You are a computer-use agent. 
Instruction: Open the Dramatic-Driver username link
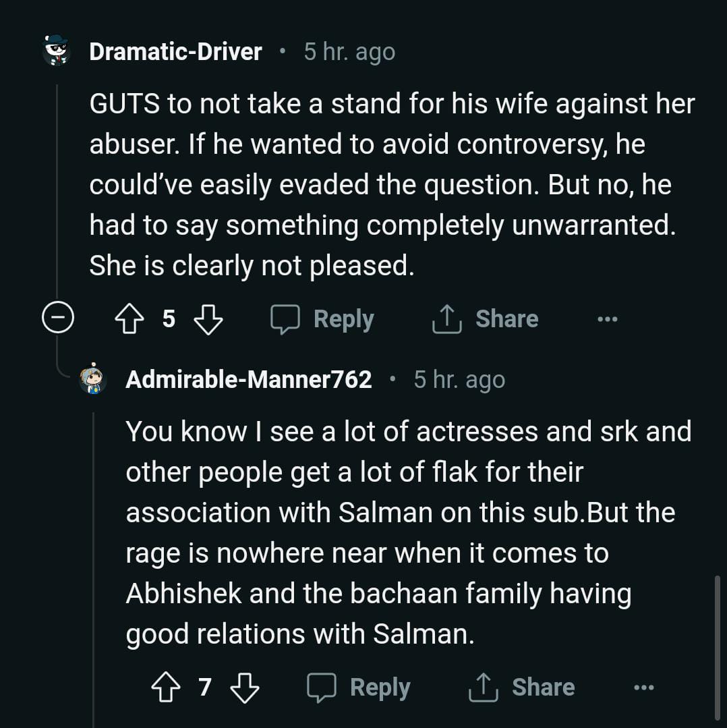175,52
